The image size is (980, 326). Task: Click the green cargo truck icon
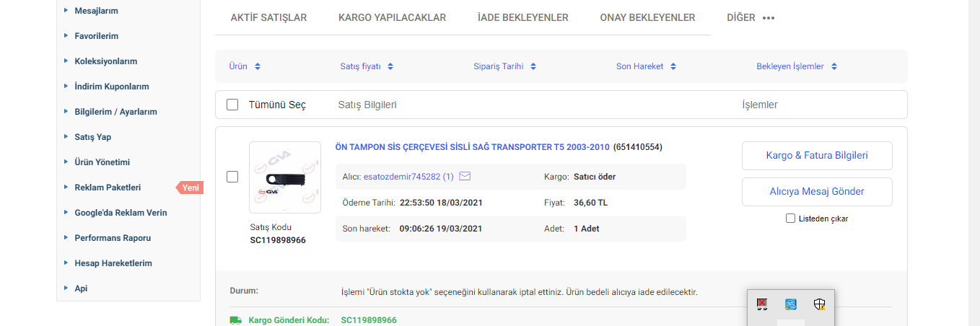click(x=235, y=320)
